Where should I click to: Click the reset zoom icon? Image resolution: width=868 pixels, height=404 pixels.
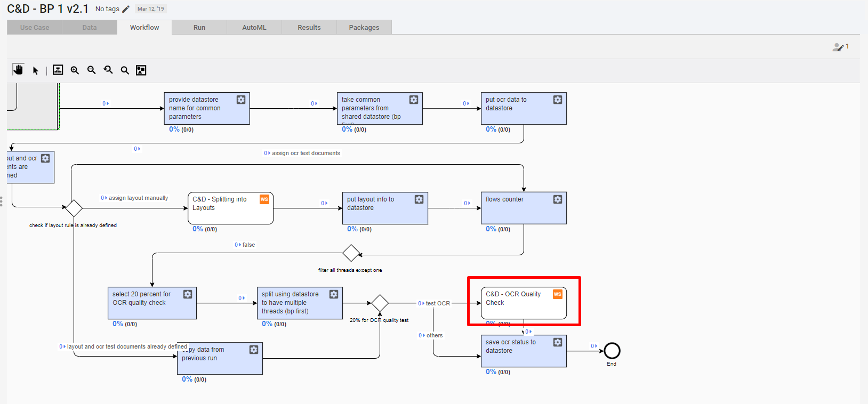(x=108, y=70)
